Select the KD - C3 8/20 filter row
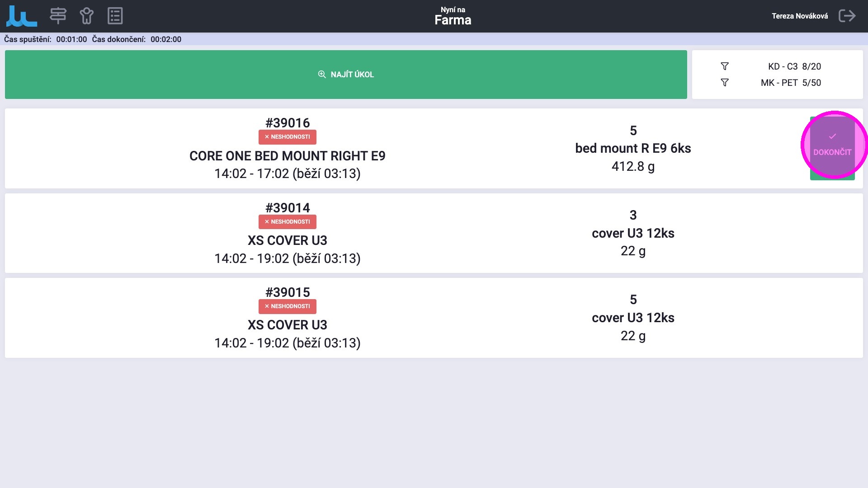Screen dimensions: 868x488 click(x=794, y=66)
